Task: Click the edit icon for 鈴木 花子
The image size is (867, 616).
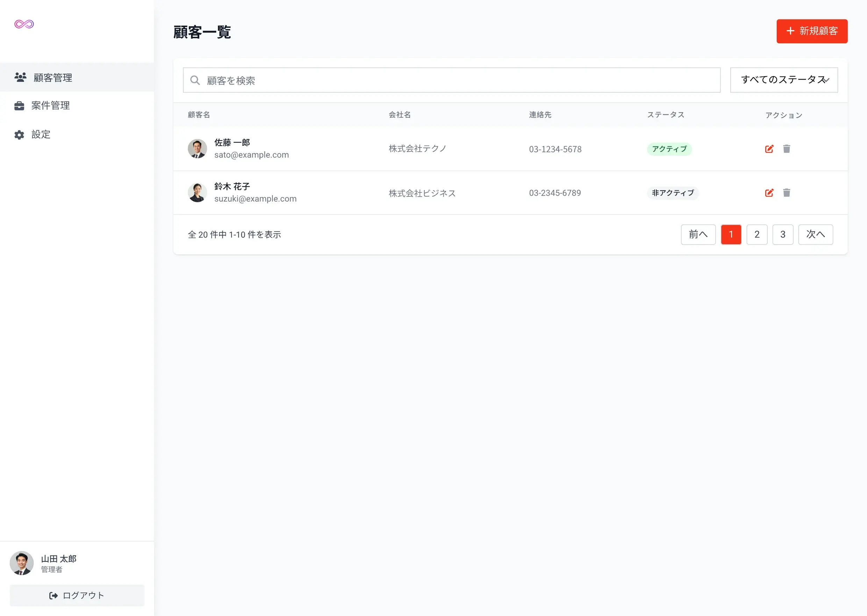Action: (769, 193)
